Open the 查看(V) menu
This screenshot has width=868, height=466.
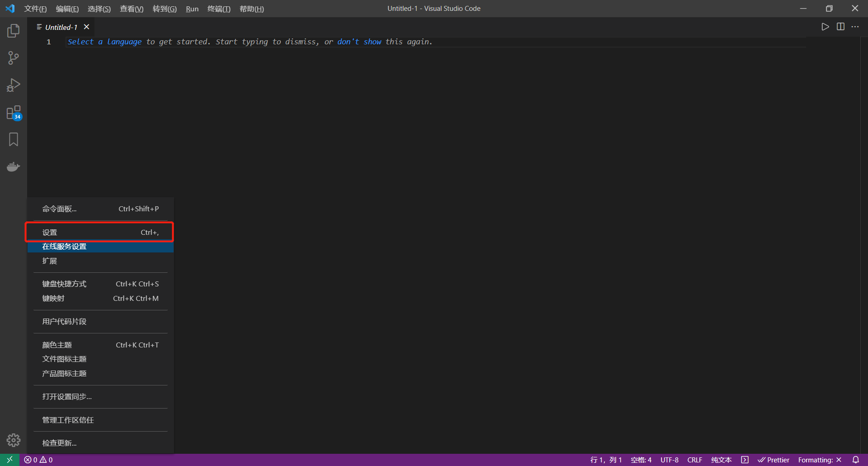[132, 9]
